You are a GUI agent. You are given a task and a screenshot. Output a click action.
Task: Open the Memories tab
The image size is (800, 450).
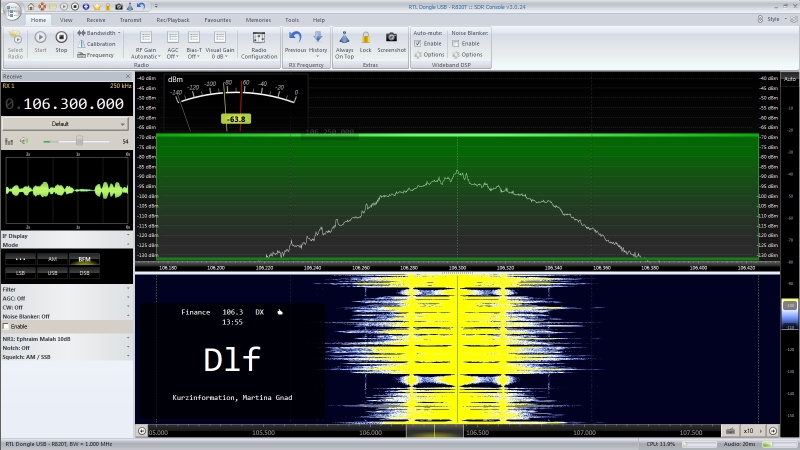point(258,20)
